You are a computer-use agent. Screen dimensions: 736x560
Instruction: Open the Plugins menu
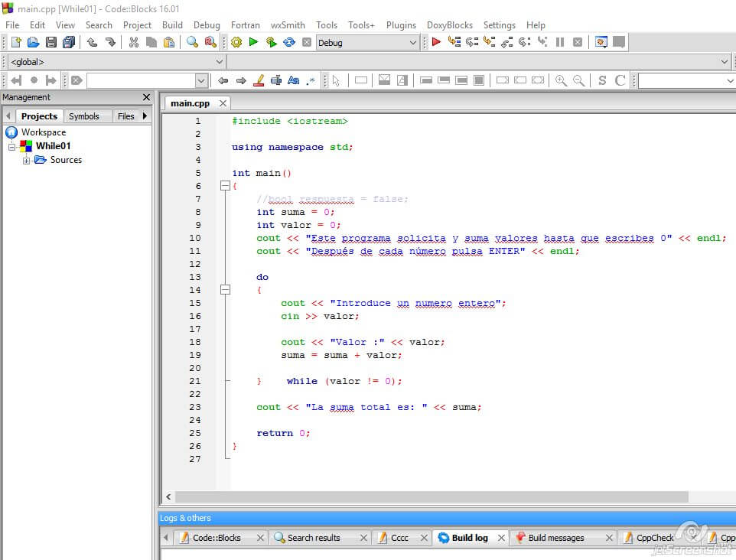(401, 25)
